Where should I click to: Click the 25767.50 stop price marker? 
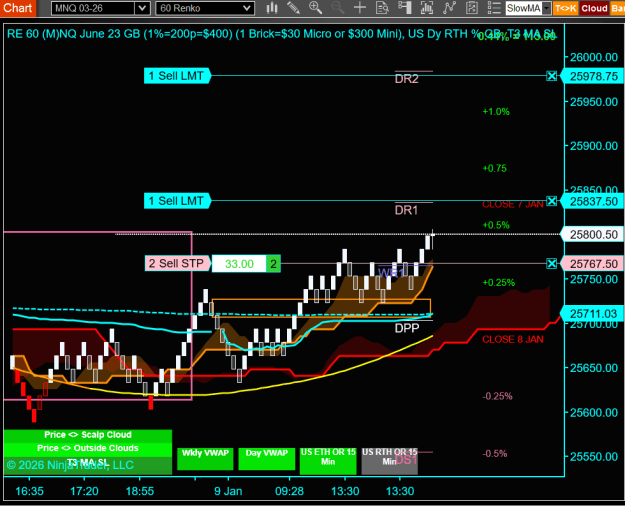click(x=592, y=264)
